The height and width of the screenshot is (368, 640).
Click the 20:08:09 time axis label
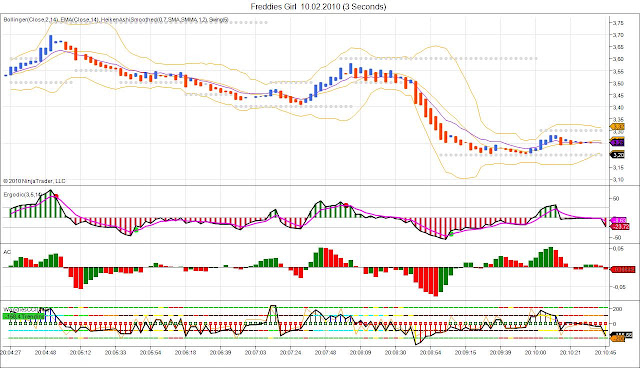pos(360,352)
